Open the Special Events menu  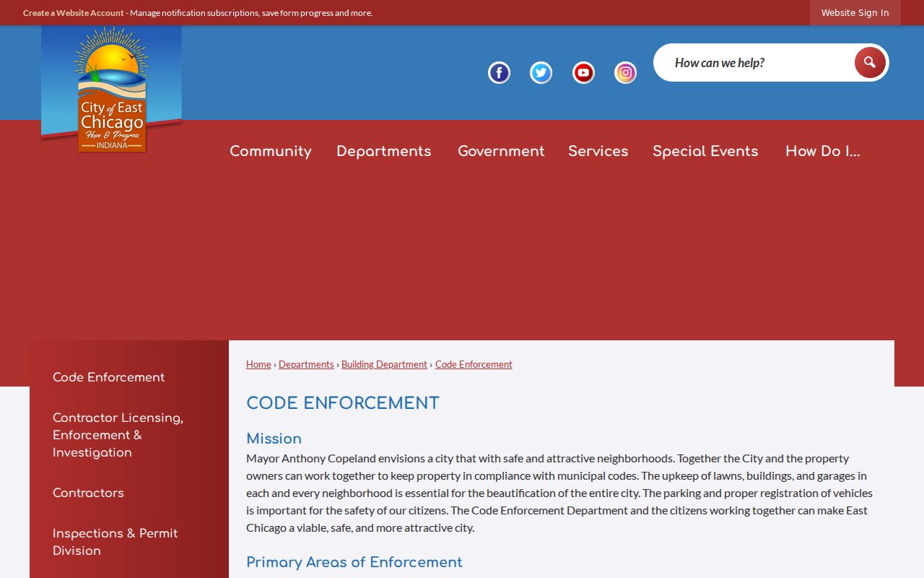[705, 152]
